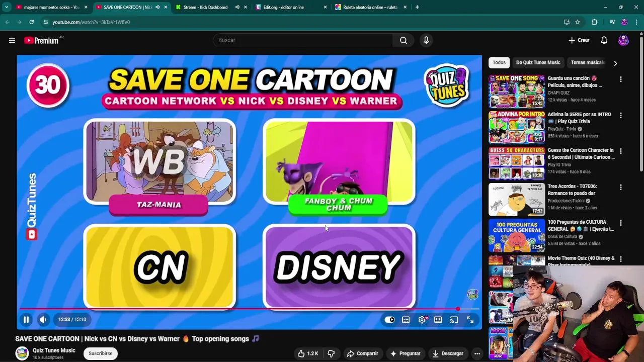Open 'Guarda una canción' video thumbnail
This screenshot has width=644, height=362.
tap(517, 92)
